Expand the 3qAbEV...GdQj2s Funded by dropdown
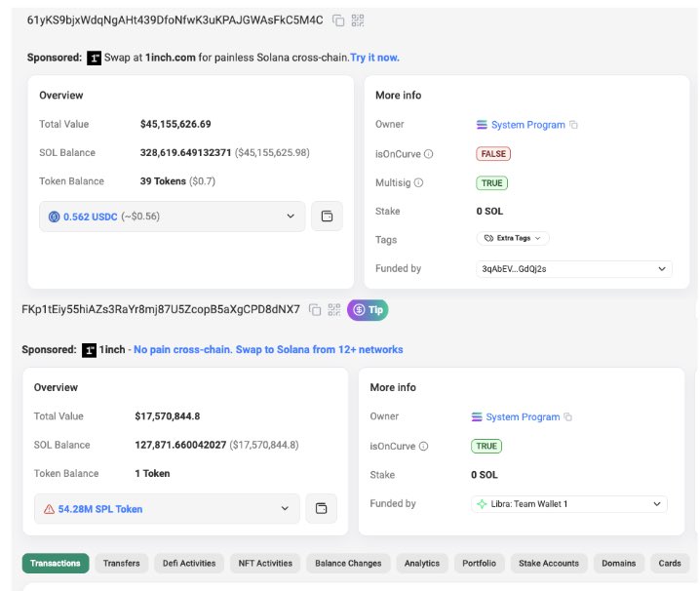Screen dimensions: 700x591 (574, 269)
